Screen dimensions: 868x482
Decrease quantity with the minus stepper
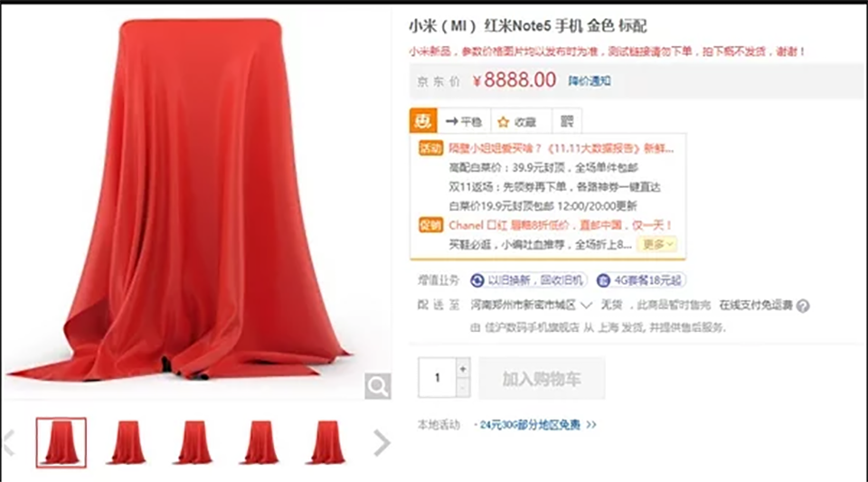tap(463, 388)
